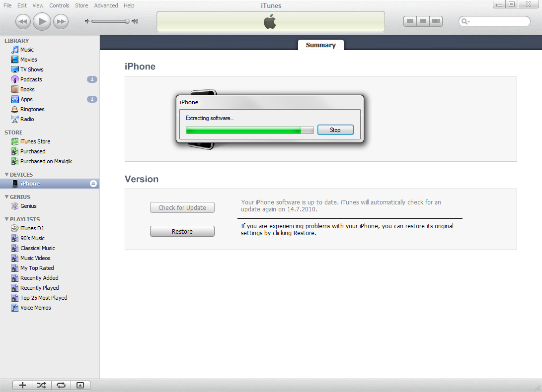Image resolution: width=542 pixels, height=392 pixels.
Task: Click the Previous track button
Action: [x=23, y=21]
